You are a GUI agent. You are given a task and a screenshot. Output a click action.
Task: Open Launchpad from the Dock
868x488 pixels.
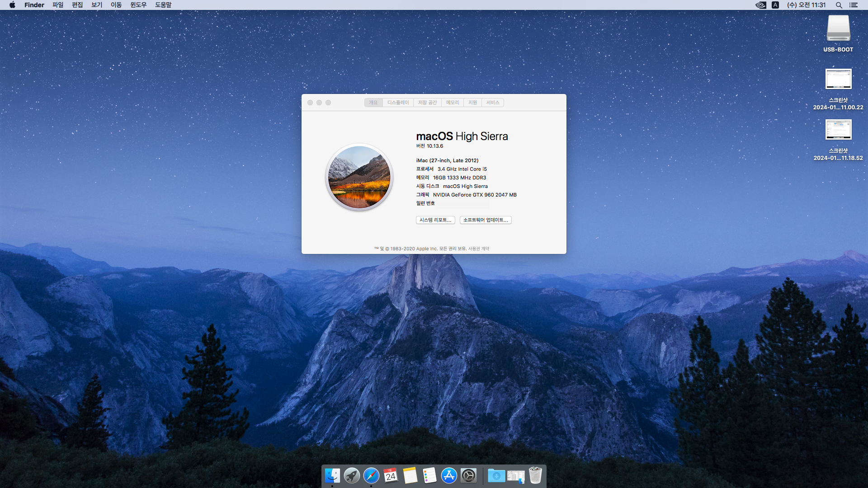click(352, 475)
